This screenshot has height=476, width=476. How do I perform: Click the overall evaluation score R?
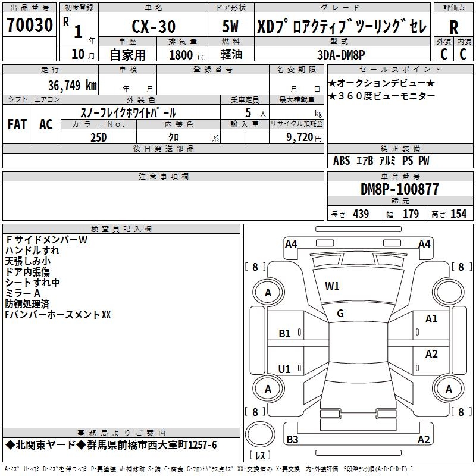[453, 27]
